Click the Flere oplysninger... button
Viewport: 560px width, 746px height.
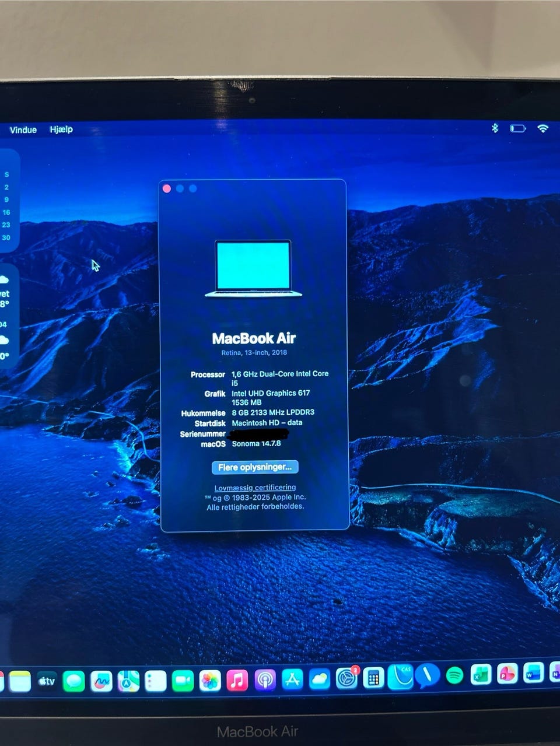255,467
